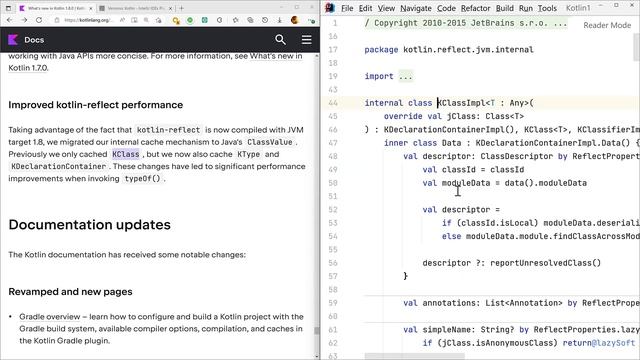Click the Documentation updates heading
The height and width of the screenshot is (360, 640).
tap(89, 224)
